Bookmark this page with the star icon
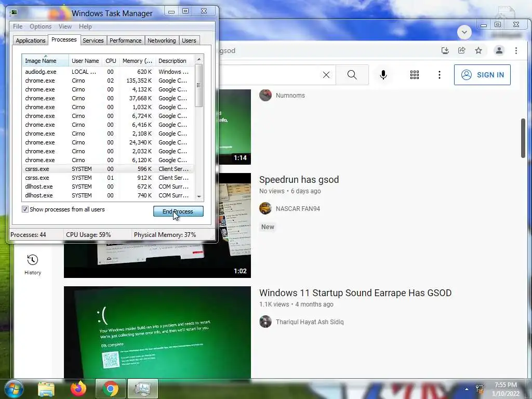The height and width of the screenshot is (399, 532). [478, 50]
